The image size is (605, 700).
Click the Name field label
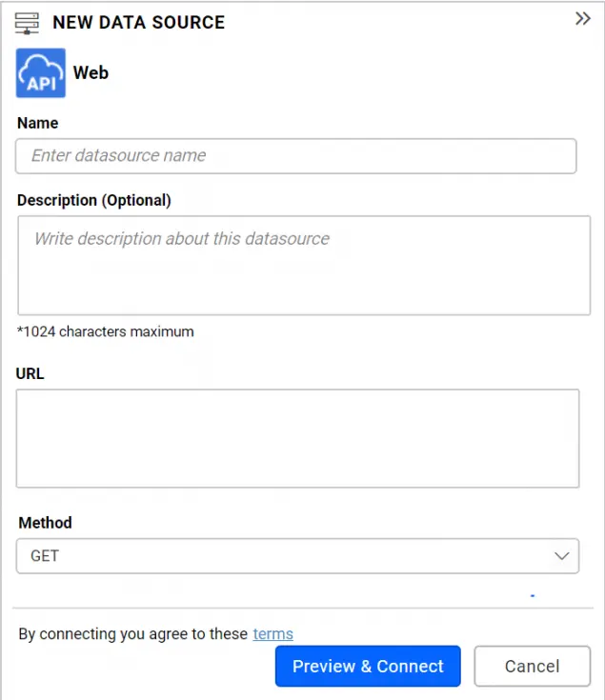tap(37, 123)
